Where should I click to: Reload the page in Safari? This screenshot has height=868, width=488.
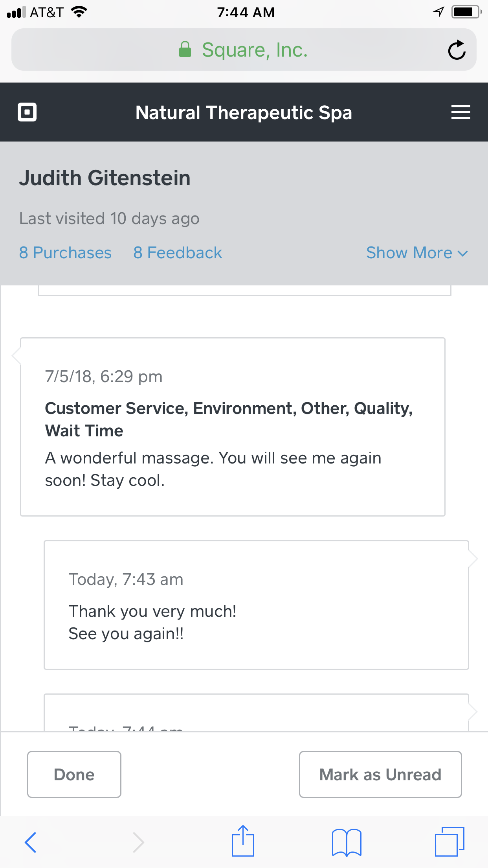pyautogui.click(x=457, y=50)
